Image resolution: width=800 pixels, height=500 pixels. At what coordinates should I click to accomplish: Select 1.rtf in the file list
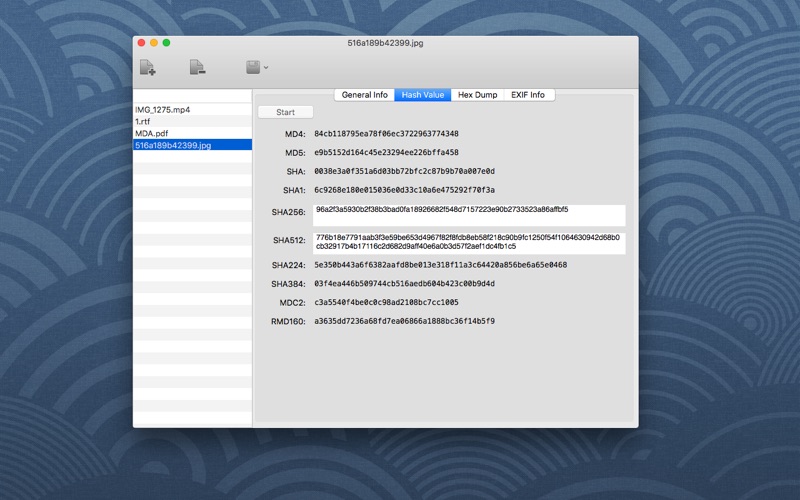[192, 121]
